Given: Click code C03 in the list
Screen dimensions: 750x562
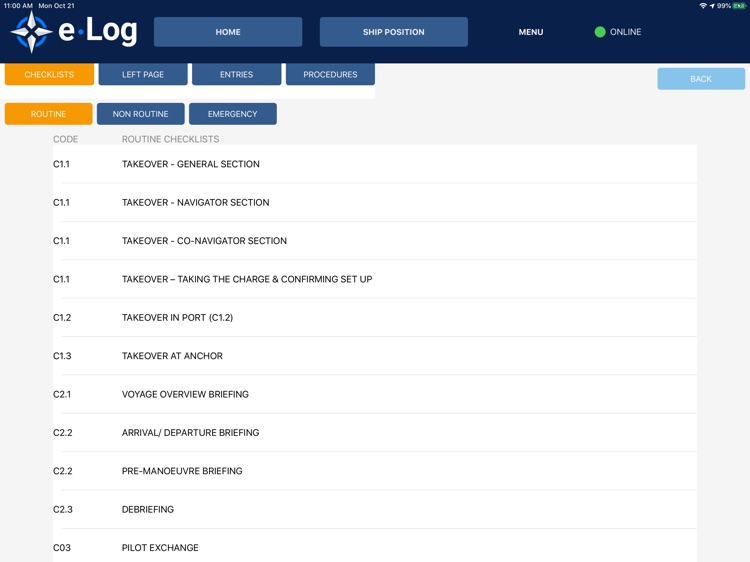Looking at the screenshot, I should tap(62, 548).
